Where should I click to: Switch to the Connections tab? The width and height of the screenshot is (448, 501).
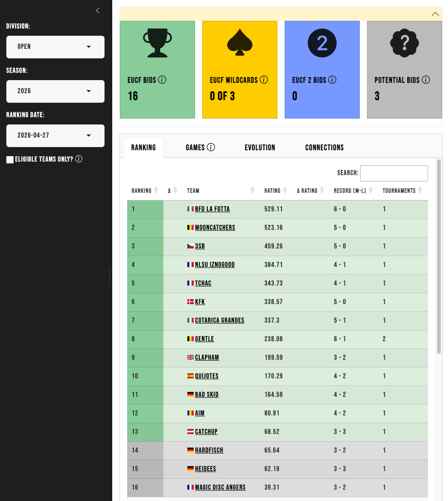coord(324,148)
